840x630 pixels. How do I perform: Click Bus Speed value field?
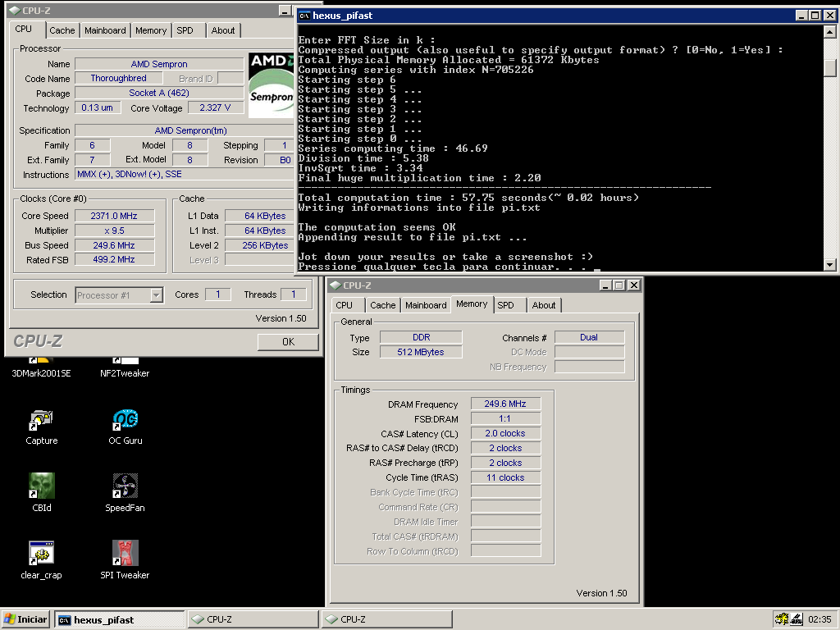pos(114,245)
